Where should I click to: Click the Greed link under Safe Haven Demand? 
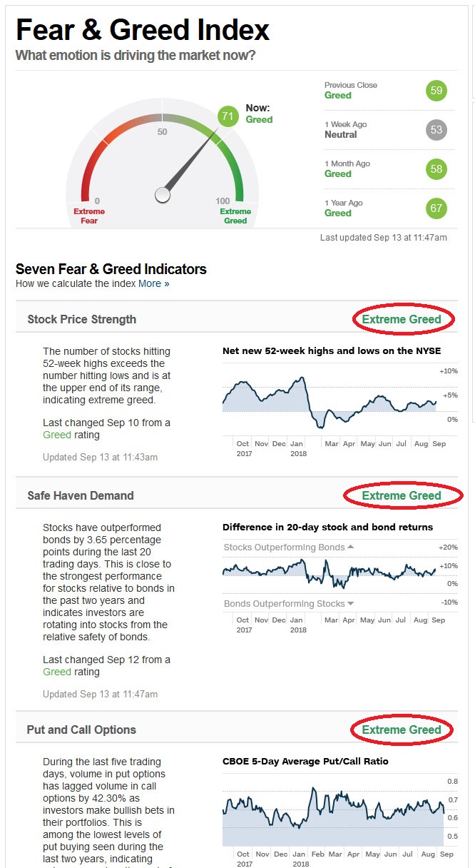[57, 672]
